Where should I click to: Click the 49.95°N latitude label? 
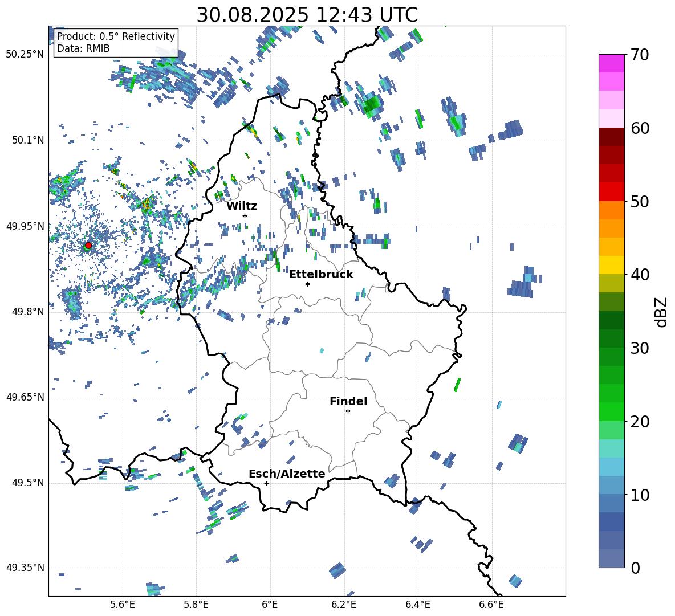point(25,226)
